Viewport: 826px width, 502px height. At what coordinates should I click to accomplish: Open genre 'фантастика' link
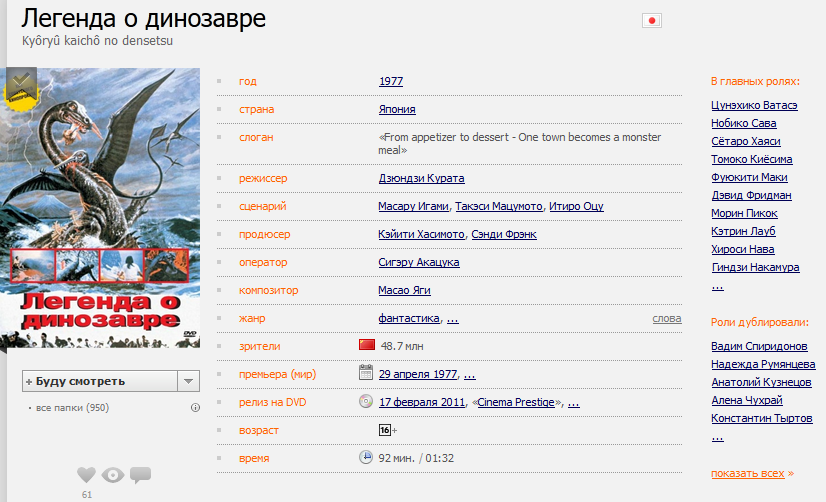coord(409,318)
